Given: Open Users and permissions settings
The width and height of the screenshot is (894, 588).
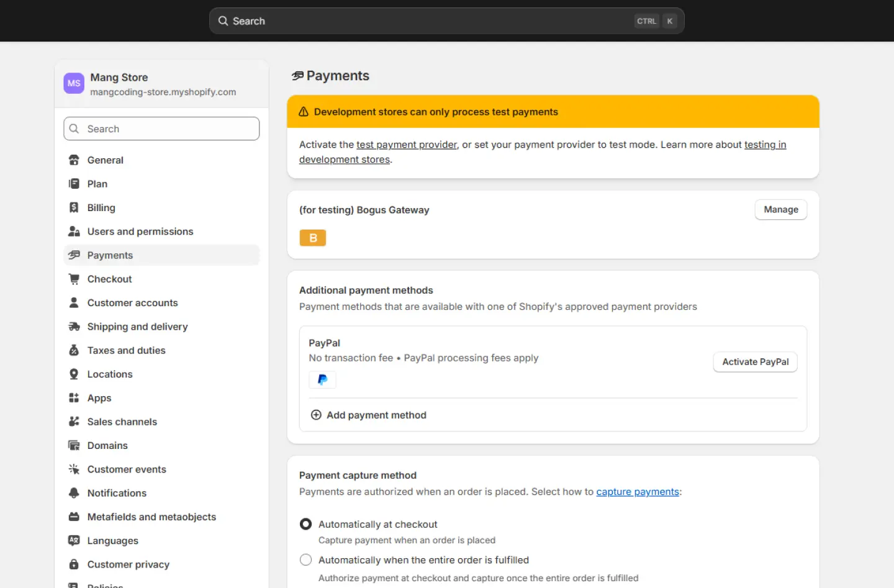Looking at the screenshot, I should click(x=140, y=232).
